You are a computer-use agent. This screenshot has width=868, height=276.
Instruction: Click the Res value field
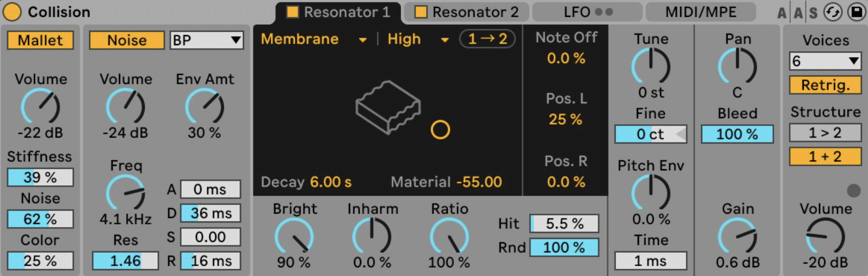point(125,261)
